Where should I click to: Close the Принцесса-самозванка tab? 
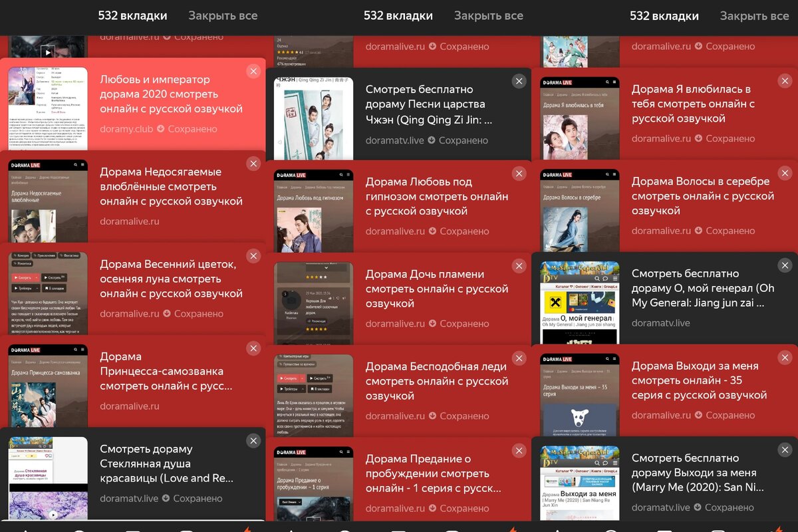pyautogui.click(x=253, y=348)
